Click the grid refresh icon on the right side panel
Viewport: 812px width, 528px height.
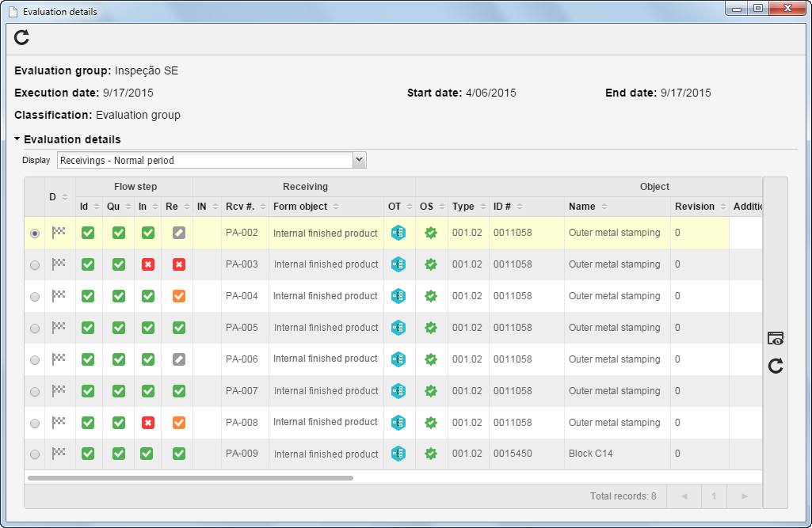coord(776,367)
